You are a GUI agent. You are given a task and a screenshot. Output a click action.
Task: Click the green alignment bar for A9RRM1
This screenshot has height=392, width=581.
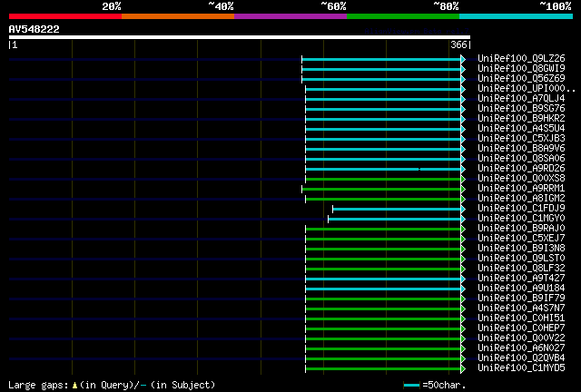pyautogui.click(x=381, y=190)
